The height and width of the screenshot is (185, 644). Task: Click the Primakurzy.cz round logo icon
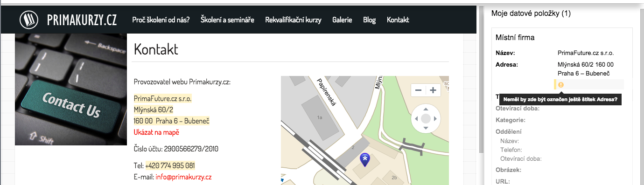click(29, 20)
